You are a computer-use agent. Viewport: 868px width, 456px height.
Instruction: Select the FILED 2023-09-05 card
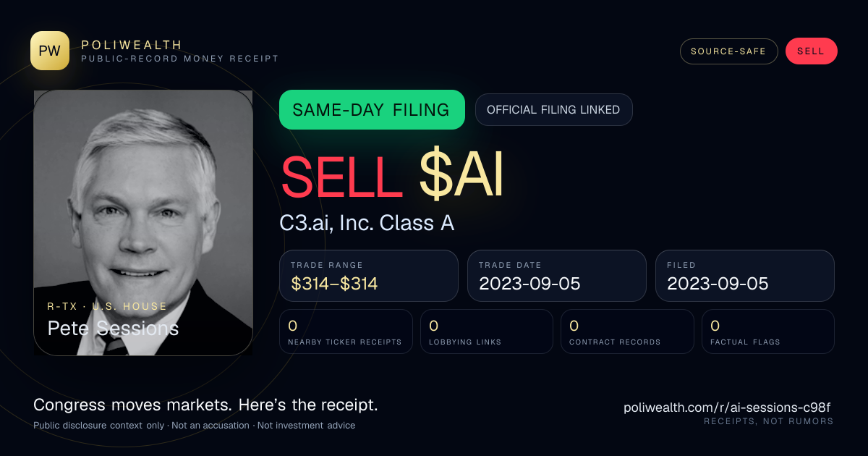[x=745, y=276]
